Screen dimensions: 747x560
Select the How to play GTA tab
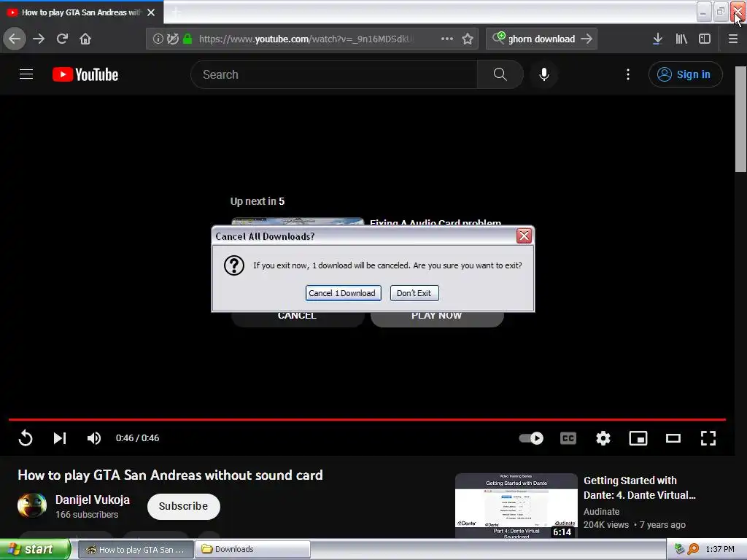(x=81, y=12)
